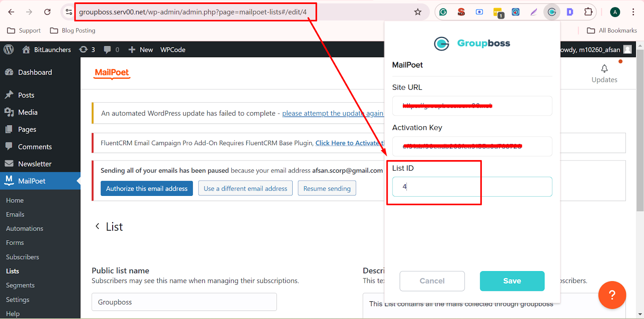Image resolution: width=644 pixels, height=319 pixels.
Task: Open the WPCode admin bar menu
Action: tap(173, 49)
